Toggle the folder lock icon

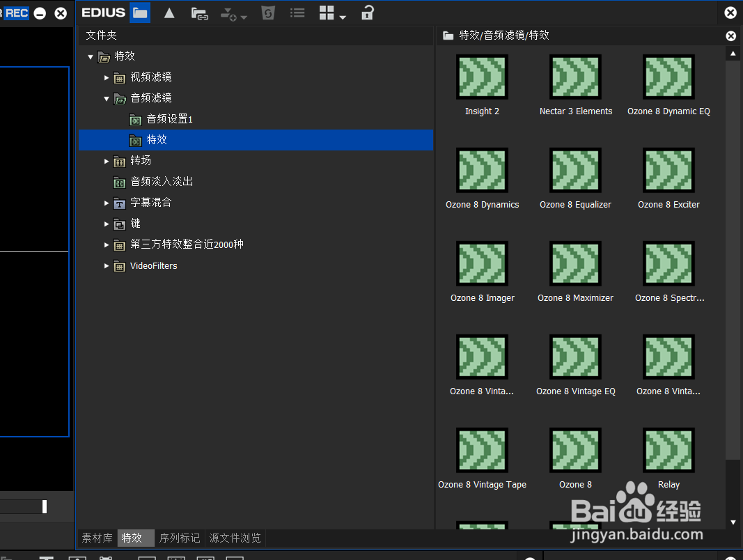point(368,13)
